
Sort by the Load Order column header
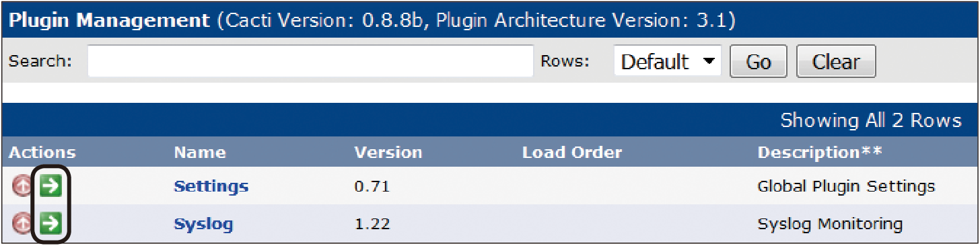coord(572,153)
